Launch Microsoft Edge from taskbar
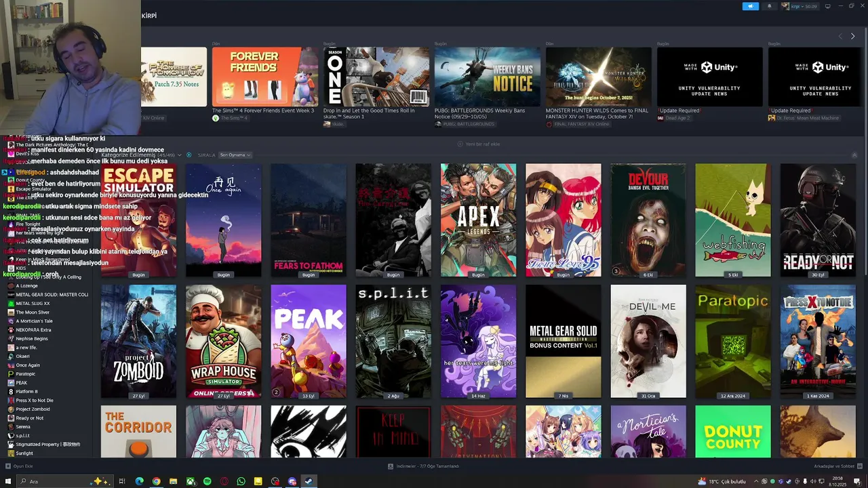The image size is (868, 488). click(x=139, y=481)
